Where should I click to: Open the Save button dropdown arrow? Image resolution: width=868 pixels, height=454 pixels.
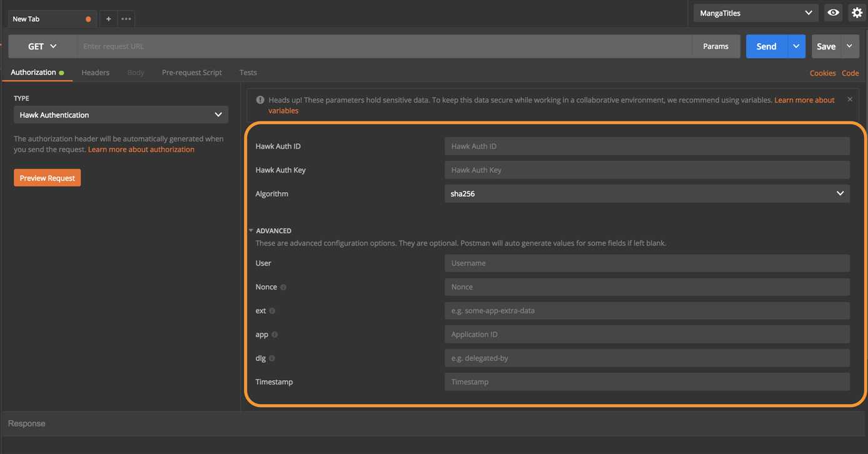849,46
